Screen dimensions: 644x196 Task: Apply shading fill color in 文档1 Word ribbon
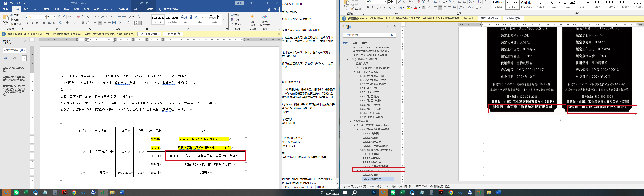point(129,23)
